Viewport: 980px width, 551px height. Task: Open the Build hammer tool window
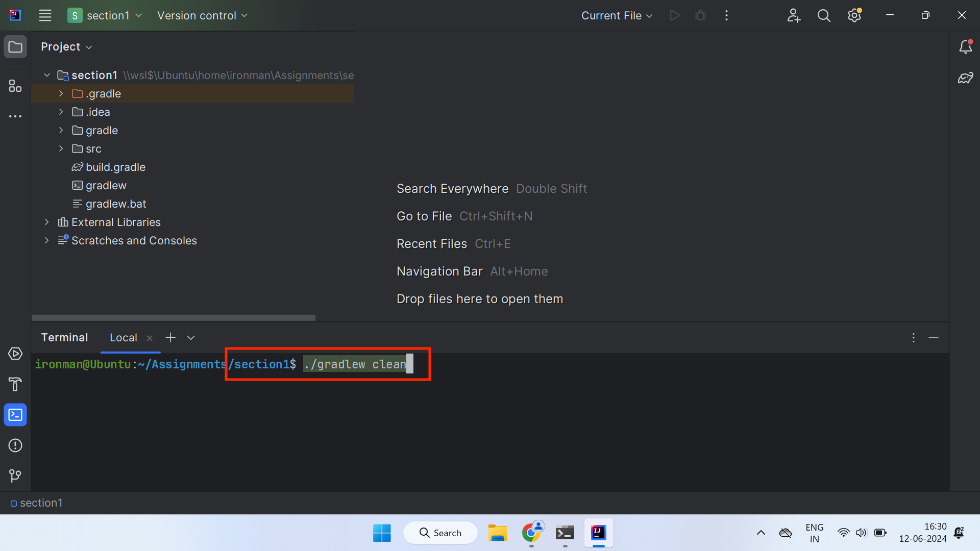[15, 384]
